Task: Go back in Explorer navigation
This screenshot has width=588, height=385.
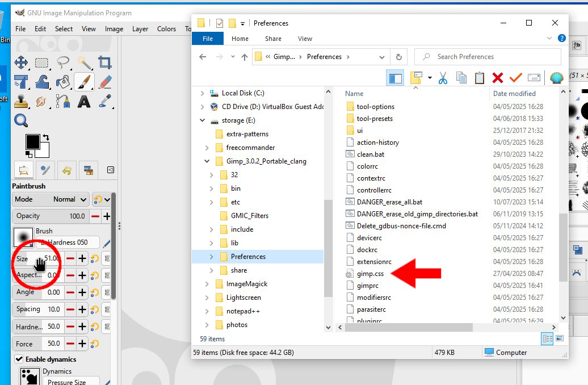Action: pyautogui.click(x=203, y=57)
